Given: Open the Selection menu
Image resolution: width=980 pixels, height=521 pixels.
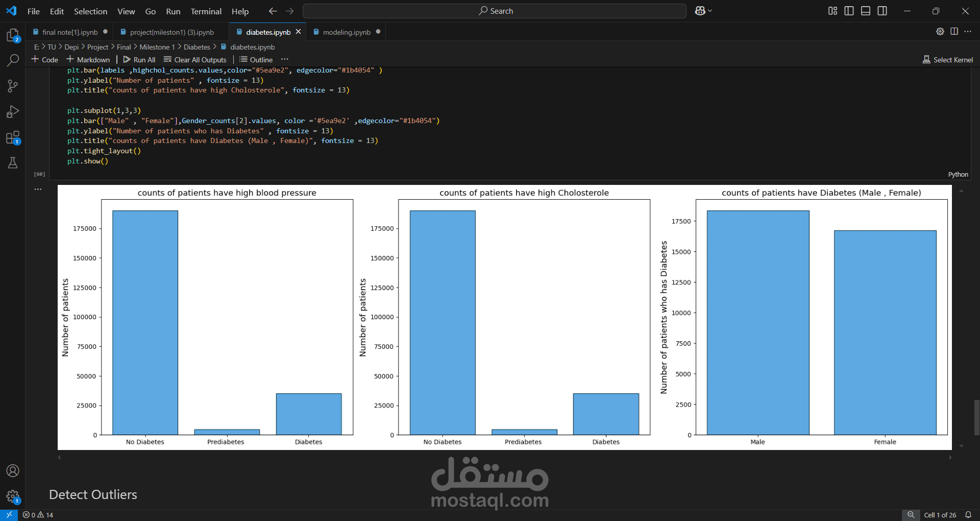Looking at the screenshot, I should (x=90, y=11).
